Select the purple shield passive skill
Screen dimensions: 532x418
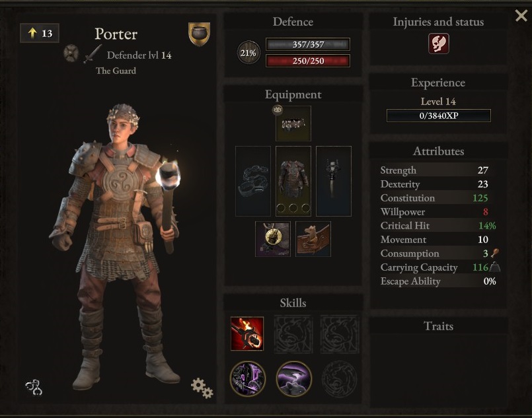coord(248,378)
